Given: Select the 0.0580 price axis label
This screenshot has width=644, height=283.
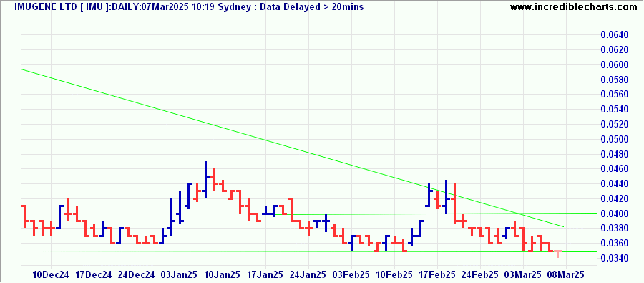Looking at the screenshot, I should 615,80.
